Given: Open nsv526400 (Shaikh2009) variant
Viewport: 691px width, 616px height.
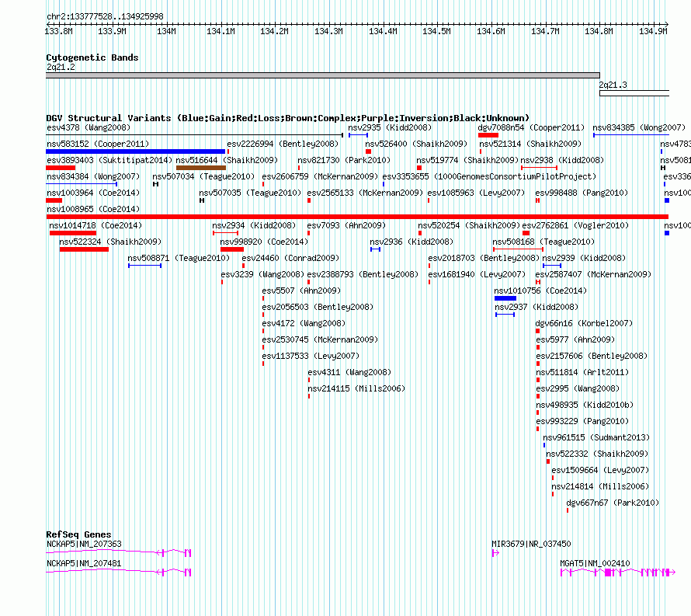Looking at the screenshot, I should [x=416, y=144].
